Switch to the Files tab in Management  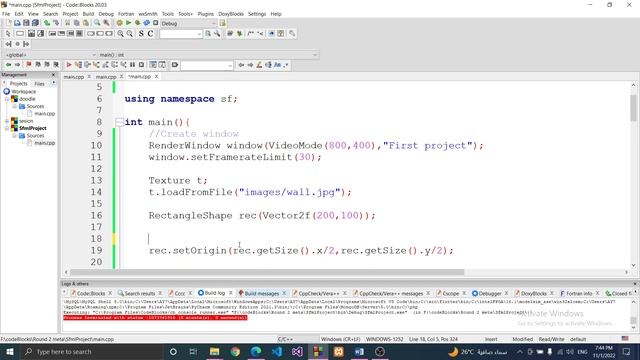40,84
